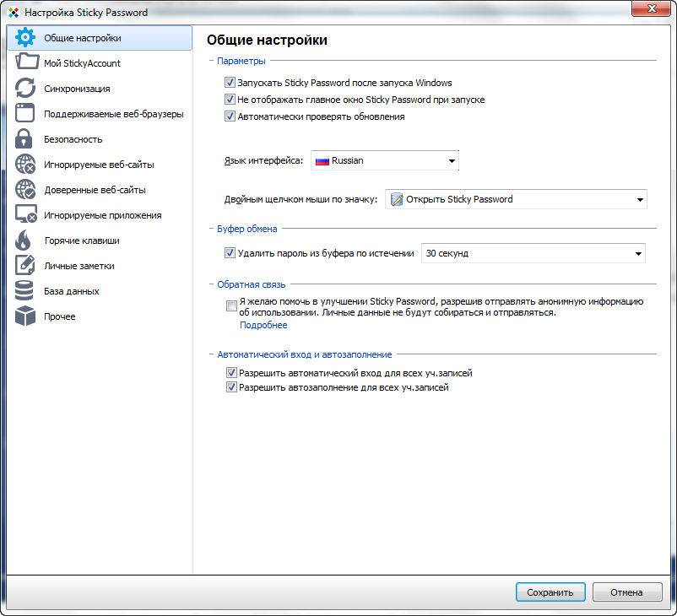Click the notepad pencil icon for Личные заметки
The width and height of the screenshot is (677, 616).
click(x=25, y=265)
